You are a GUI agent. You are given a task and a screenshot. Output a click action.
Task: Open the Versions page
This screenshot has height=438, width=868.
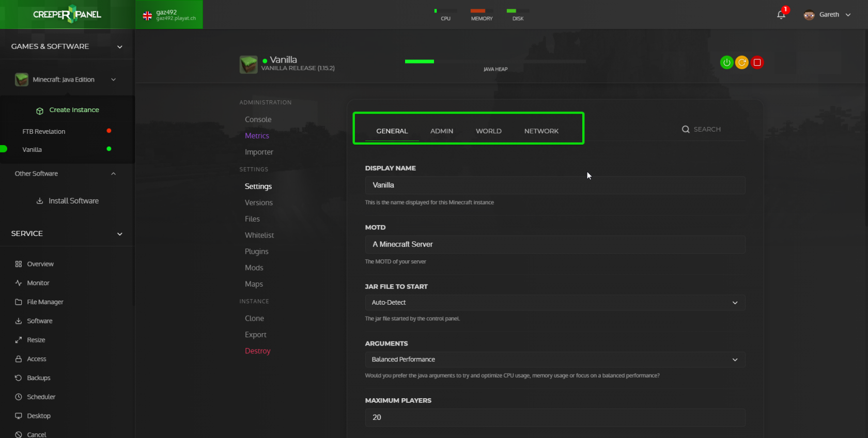coord(259,202)
